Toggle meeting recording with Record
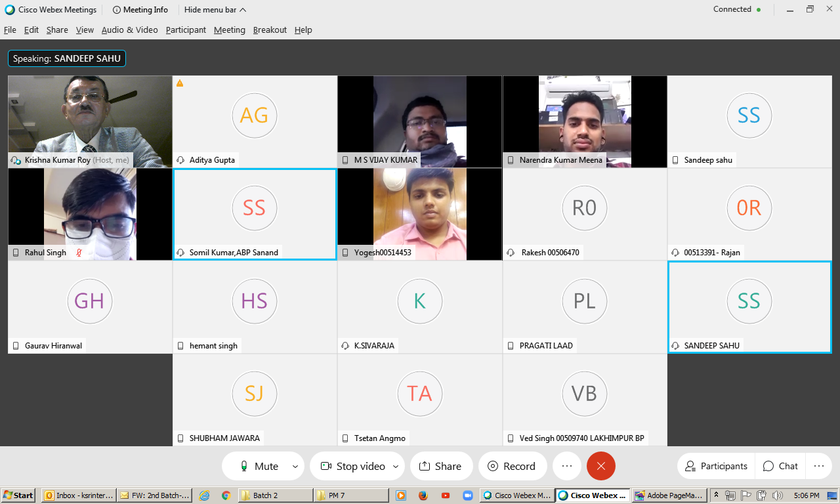840x504 pixels. (x=511, y=466)
